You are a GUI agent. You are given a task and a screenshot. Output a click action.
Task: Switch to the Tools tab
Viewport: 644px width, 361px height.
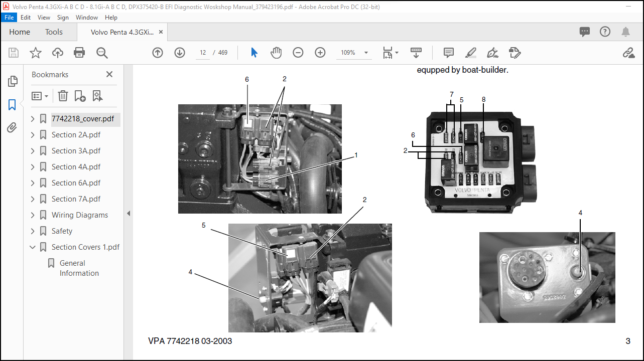[x=54, y=32]
